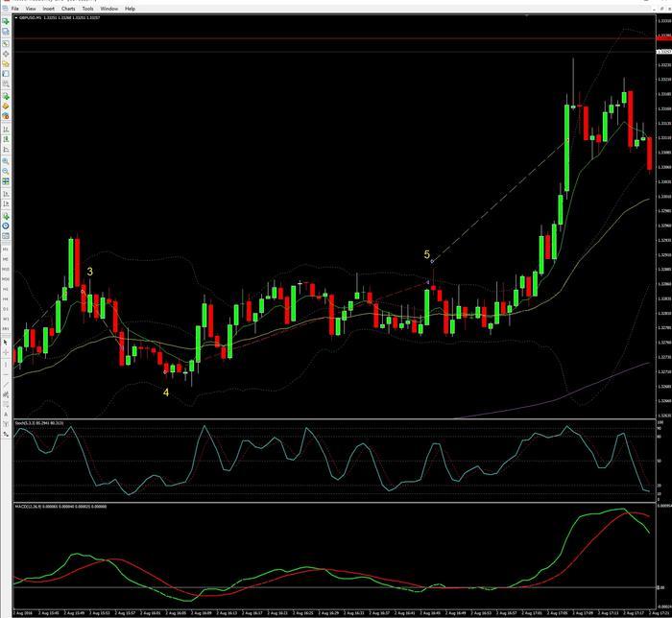Pick the text tool A
Image resolution: width=672 pixels, height=618 pixels.
tap(6, 415)
